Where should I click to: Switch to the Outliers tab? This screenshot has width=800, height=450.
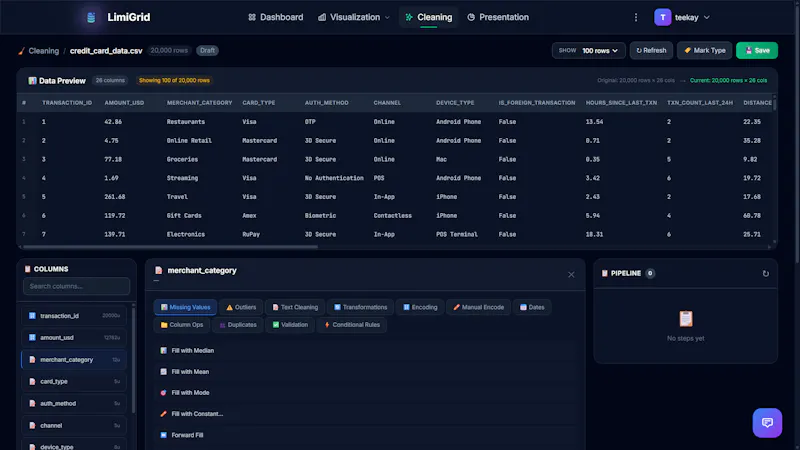tap(241, 307)
